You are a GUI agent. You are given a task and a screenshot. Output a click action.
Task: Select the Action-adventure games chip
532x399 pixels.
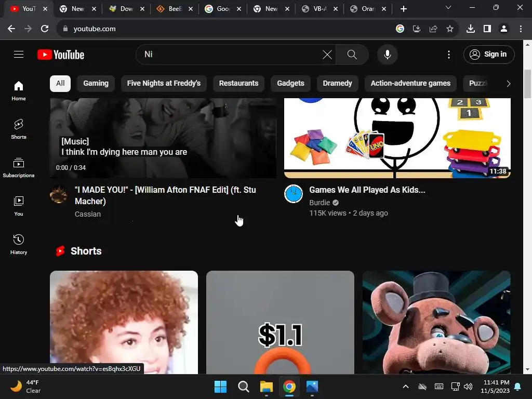point(410,84)
